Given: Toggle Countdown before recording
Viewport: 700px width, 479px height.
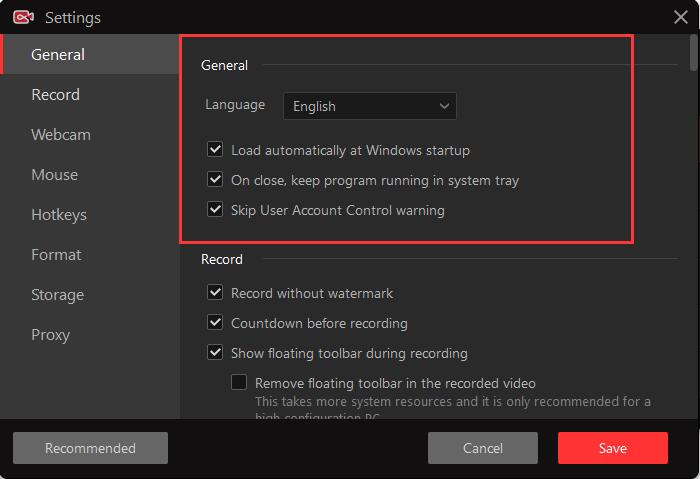Looking at the screenshot, I should 215,323.
